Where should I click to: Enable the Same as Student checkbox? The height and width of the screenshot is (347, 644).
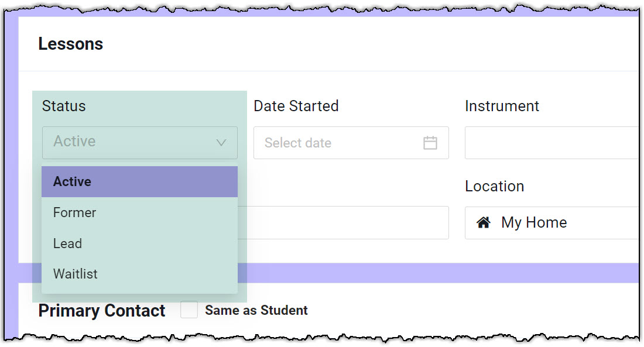click(189, 310)
